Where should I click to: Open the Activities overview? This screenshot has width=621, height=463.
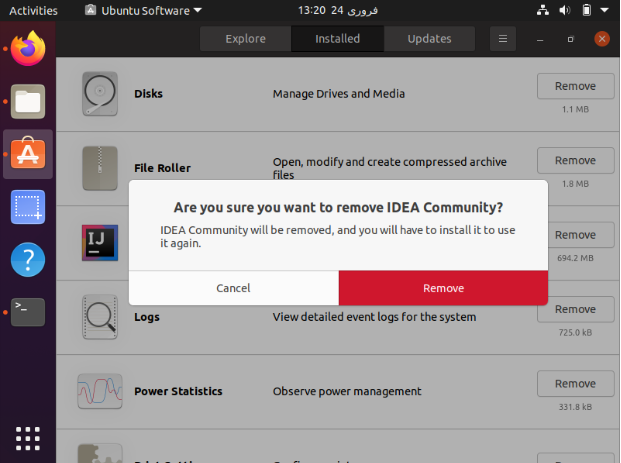click(33, 11)
